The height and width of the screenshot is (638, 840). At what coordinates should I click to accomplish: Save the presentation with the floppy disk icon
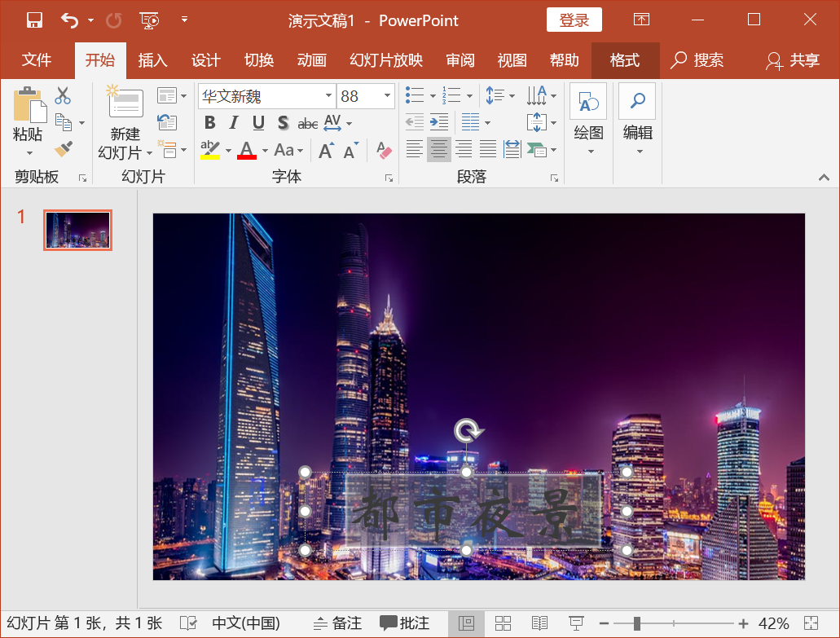(x=34, y=20)
